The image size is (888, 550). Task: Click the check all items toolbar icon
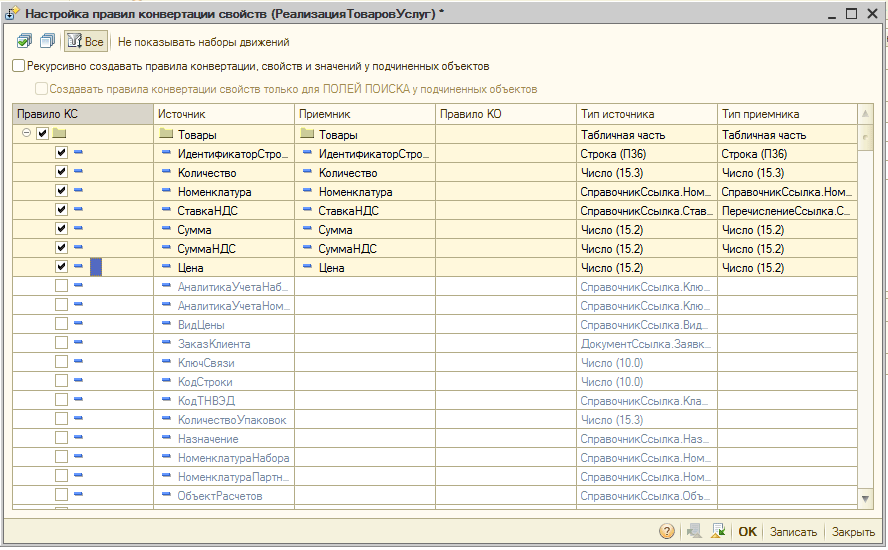point(24,41)
